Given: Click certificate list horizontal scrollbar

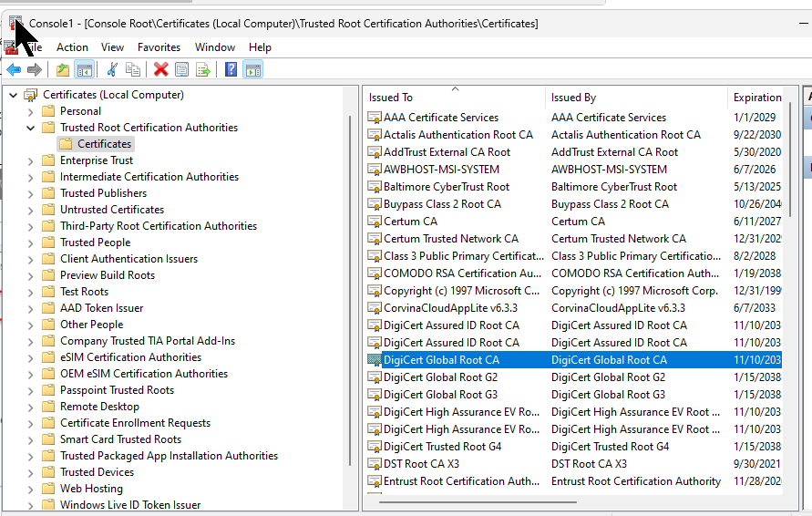Looking at the screenshot, I should (478, 501).
